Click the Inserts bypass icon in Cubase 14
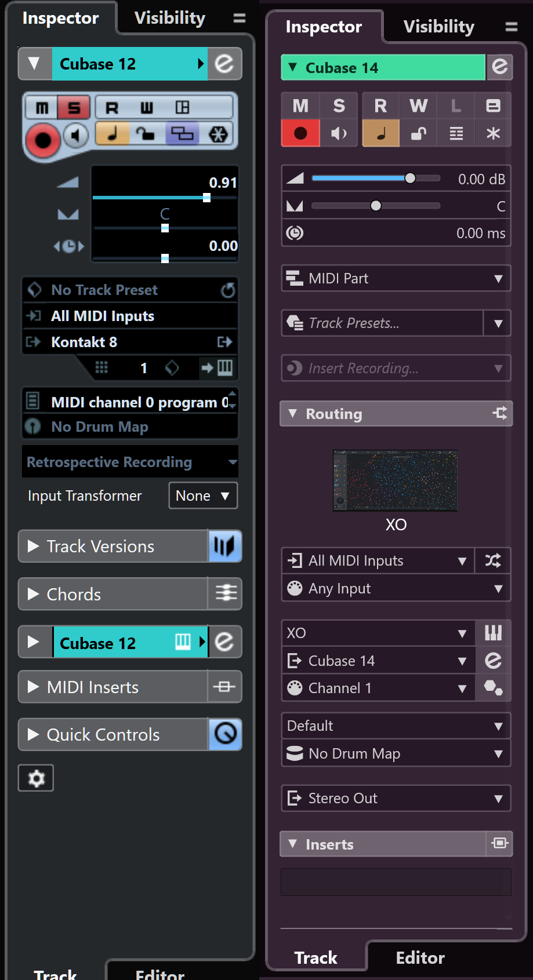This screenshot has width=533, height=980. click(x=499, y=843)
